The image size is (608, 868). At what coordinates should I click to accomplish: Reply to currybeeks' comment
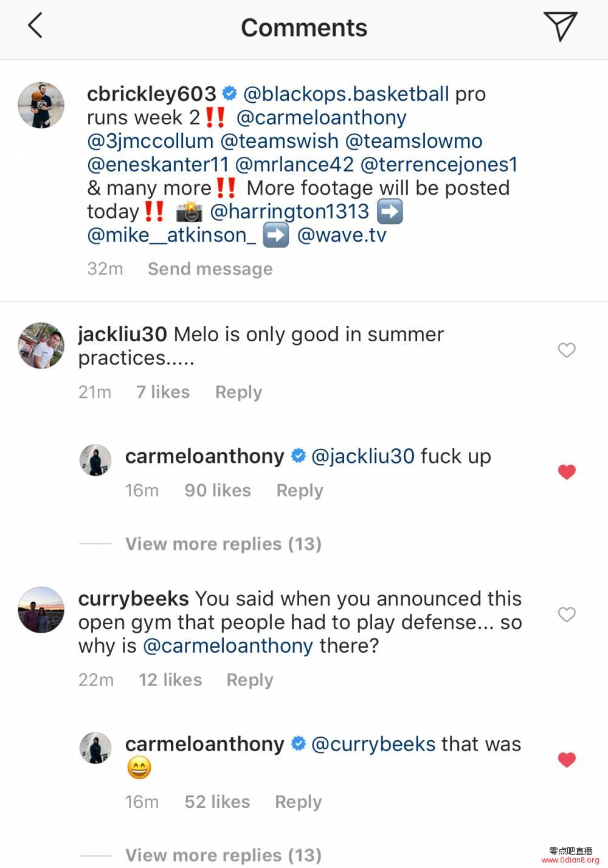click(x=250, y=680)
